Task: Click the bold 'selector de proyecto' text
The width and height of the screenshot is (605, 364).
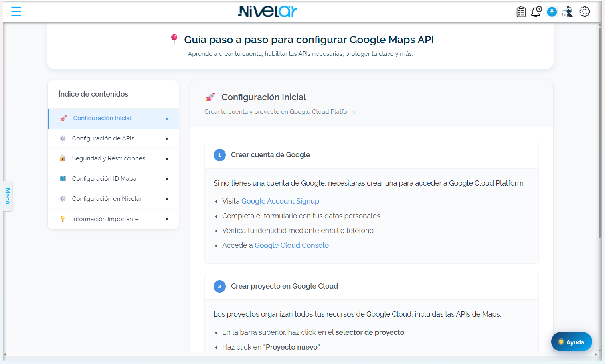Action: point(370,332)
